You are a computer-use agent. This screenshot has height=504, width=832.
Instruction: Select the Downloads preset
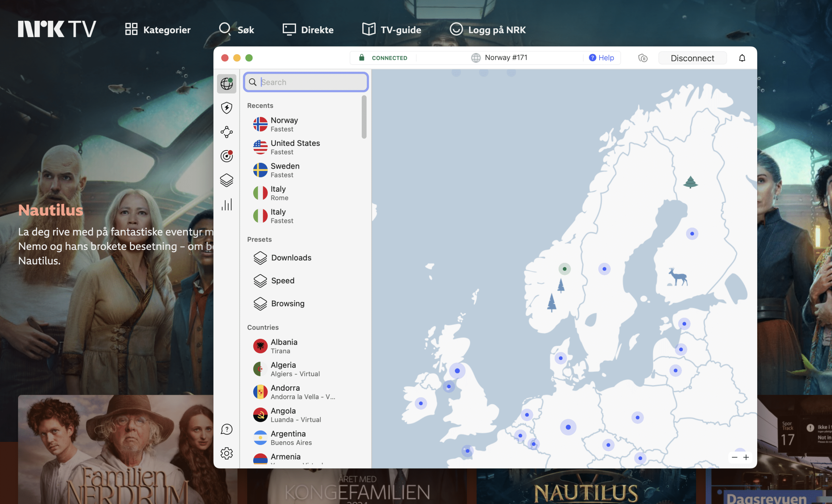(x=291, y=258)
